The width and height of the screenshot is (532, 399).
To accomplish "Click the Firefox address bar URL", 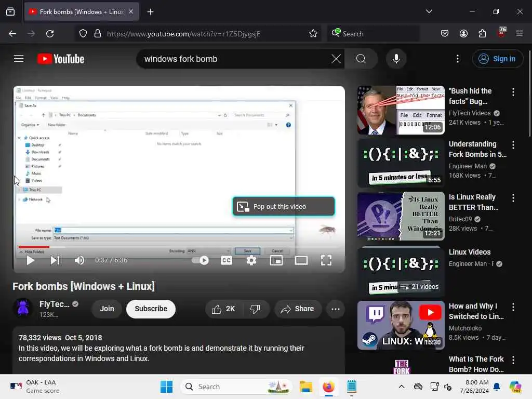I will click(x=183, y=34).
